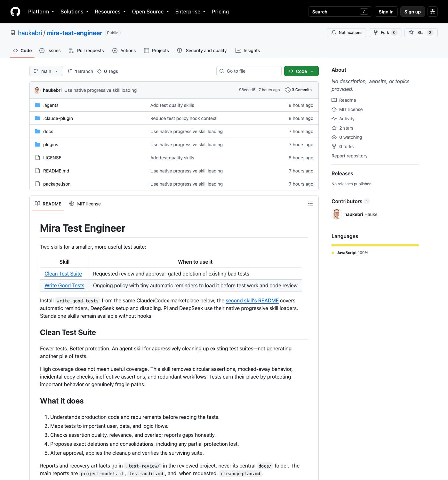Click Sign up button
448x480 pixels.
[x=412, y=12]
